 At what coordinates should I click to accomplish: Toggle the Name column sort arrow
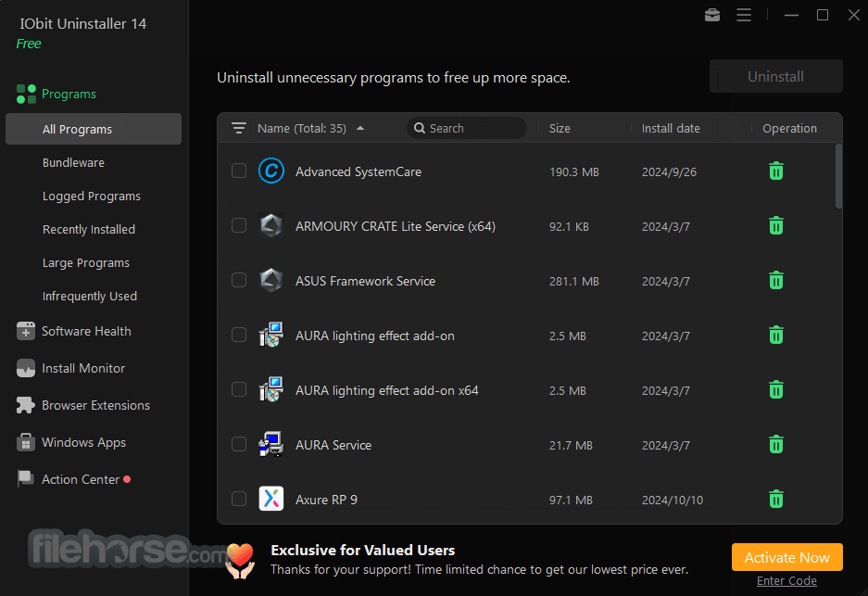[360, 129]
